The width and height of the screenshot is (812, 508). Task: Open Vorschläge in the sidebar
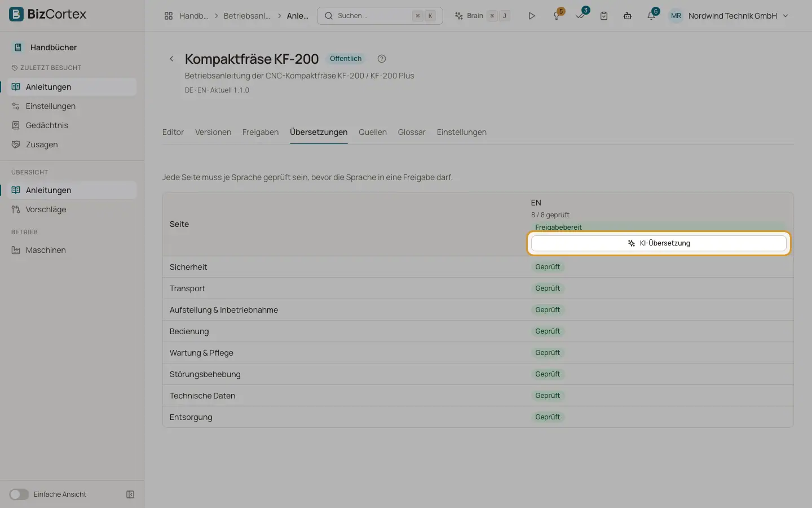point(72,209)
